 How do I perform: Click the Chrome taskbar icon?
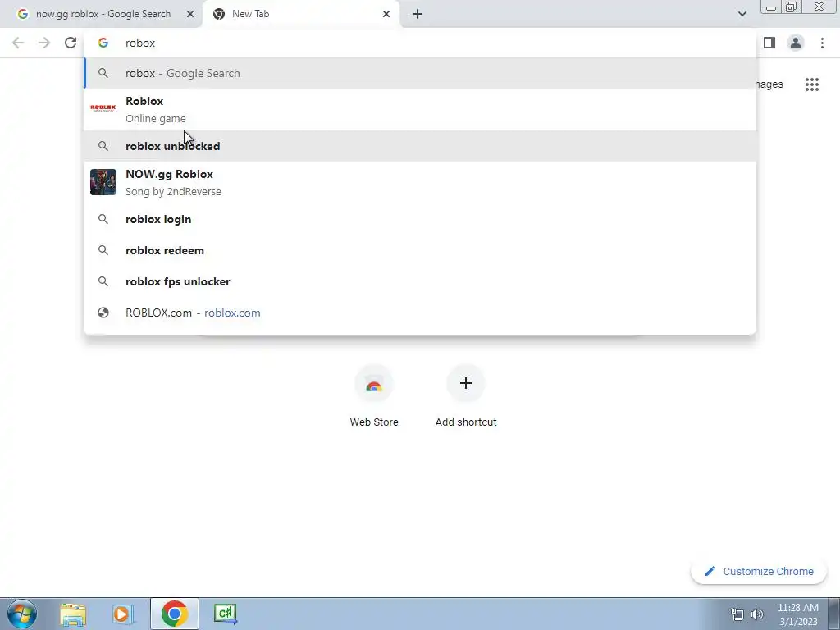(x=175, y=614)
